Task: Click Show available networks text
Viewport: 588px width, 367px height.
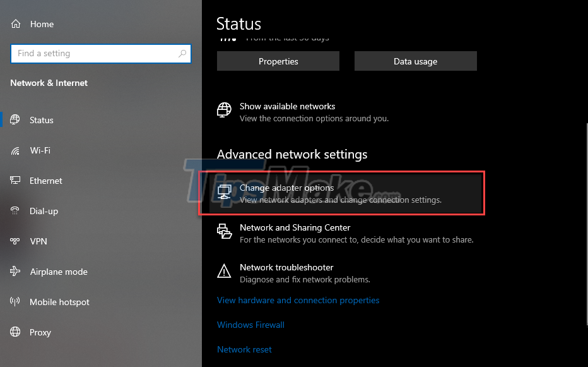Action: [x=287, y=106]
